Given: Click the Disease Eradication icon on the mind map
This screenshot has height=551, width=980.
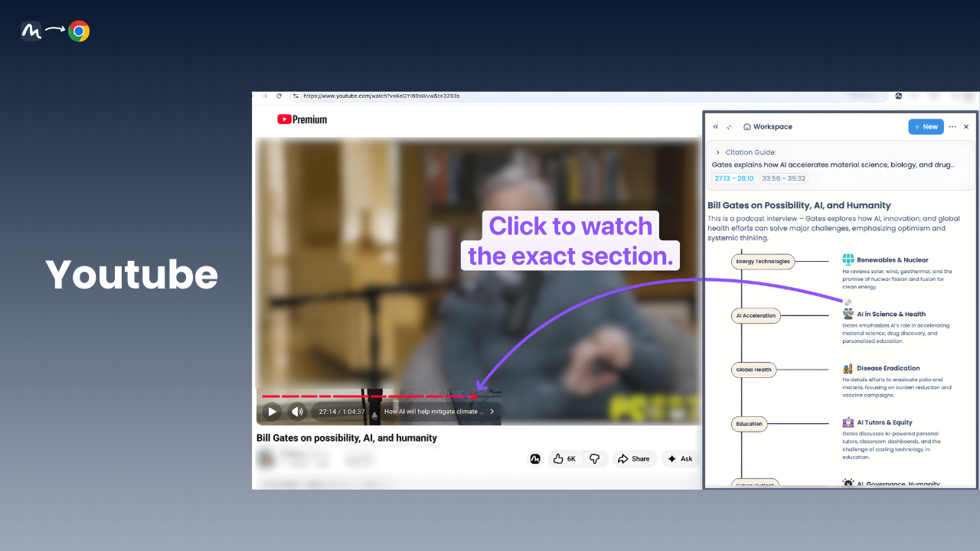Looking at the screenshot, I should coord(848,368).
